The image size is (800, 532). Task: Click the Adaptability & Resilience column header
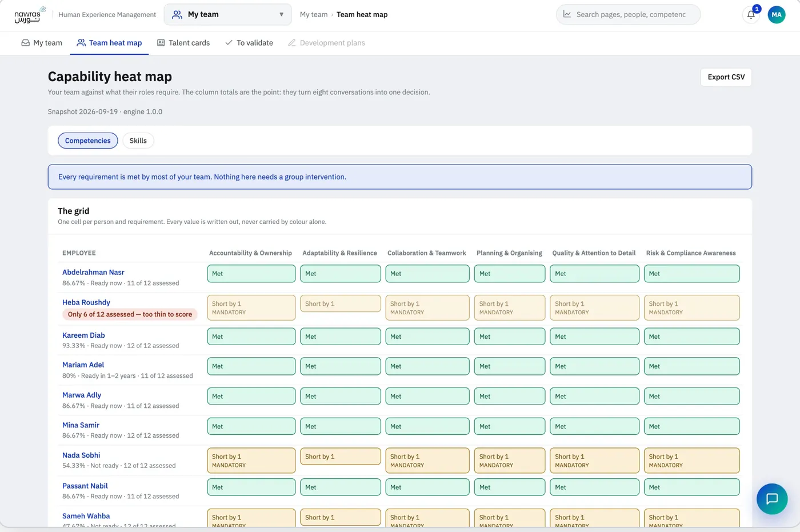coord(339,253)
